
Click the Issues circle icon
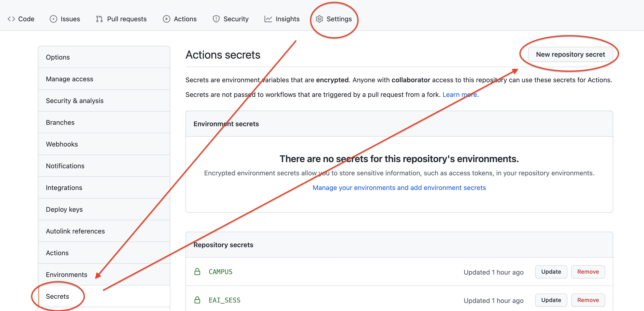[53, 19]
